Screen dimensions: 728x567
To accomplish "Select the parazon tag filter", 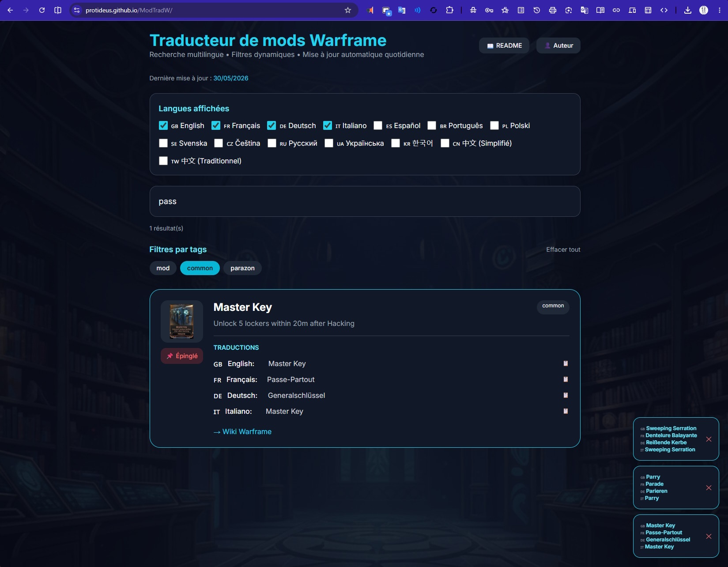I will point(242,268).
